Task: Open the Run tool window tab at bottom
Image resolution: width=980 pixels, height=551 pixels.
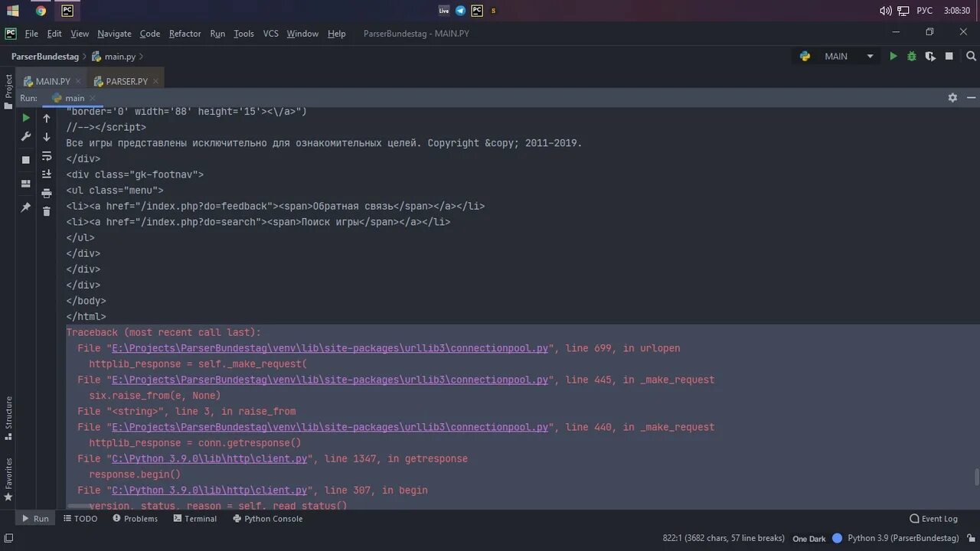Action: pos(35,518)
